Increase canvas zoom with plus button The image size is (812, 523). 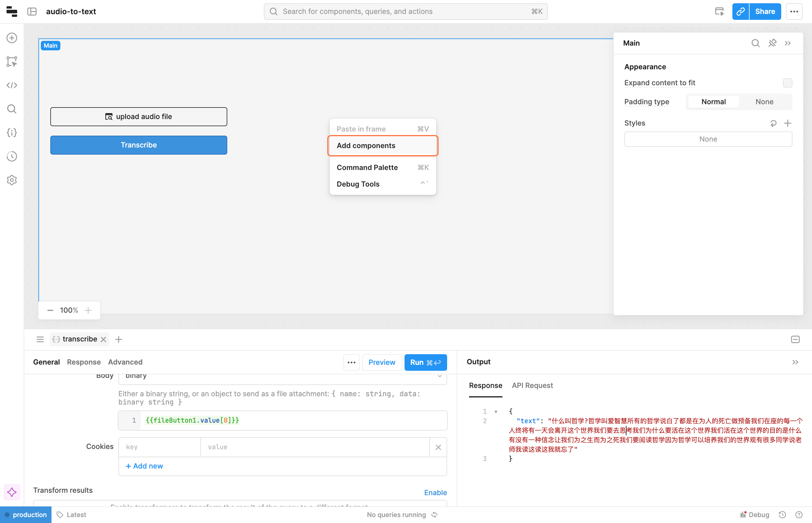pos(88,310)
